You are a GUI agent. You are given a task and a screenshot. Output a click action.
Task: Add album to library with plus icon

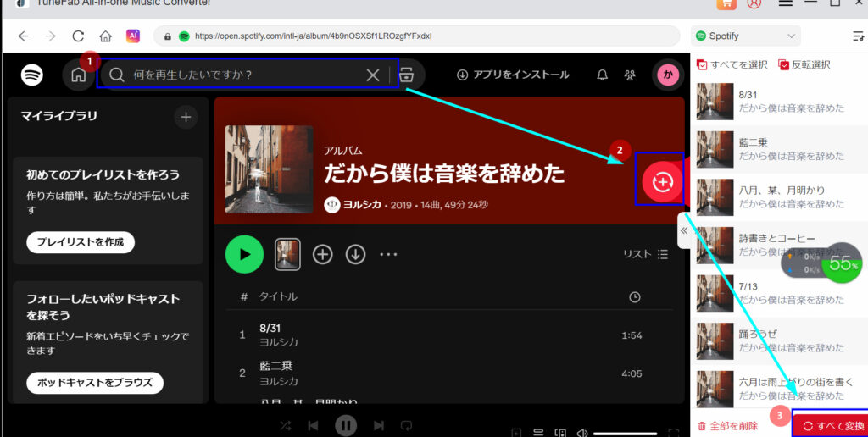tap(322, 254)
